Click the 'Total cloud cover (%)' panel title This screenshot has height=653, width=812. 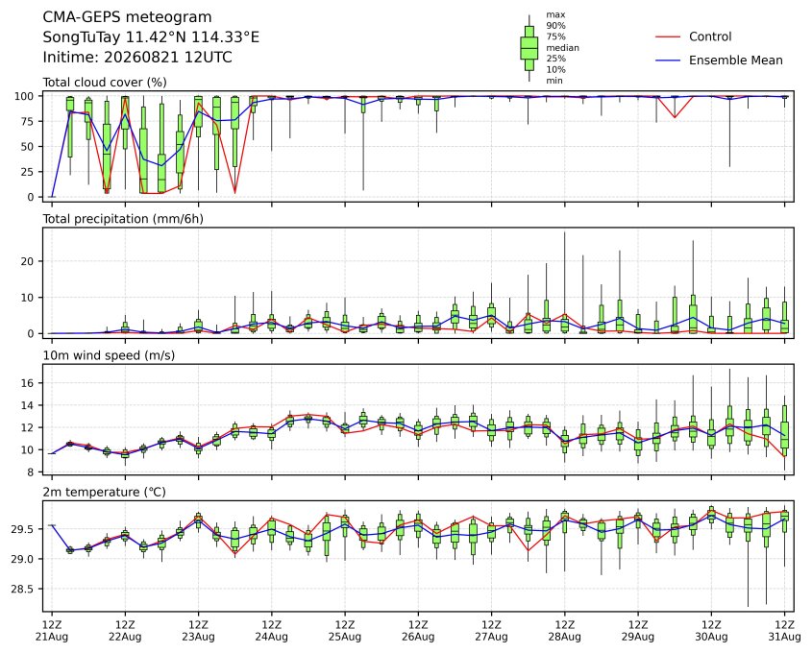[105, 83]
